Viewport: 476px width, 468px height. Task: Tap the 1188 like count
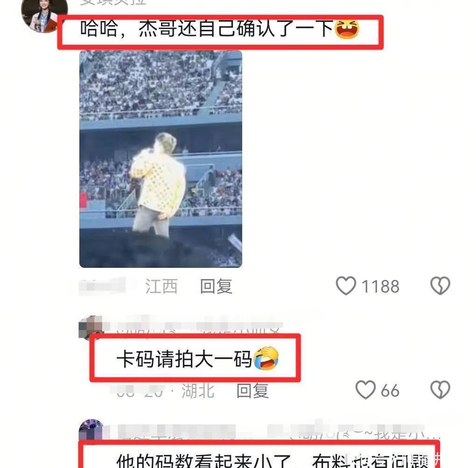(x=380, y=286)
